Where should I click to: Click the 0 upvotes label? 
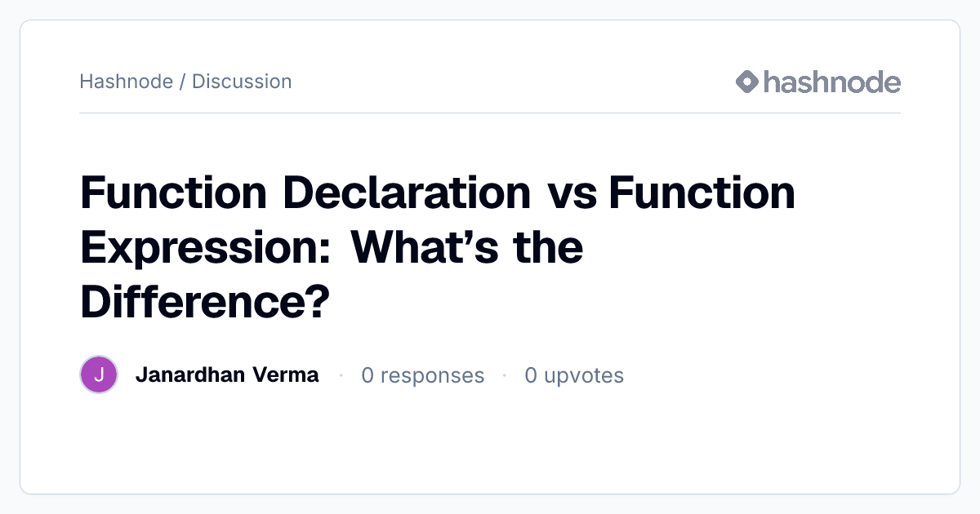coord(574,375)
